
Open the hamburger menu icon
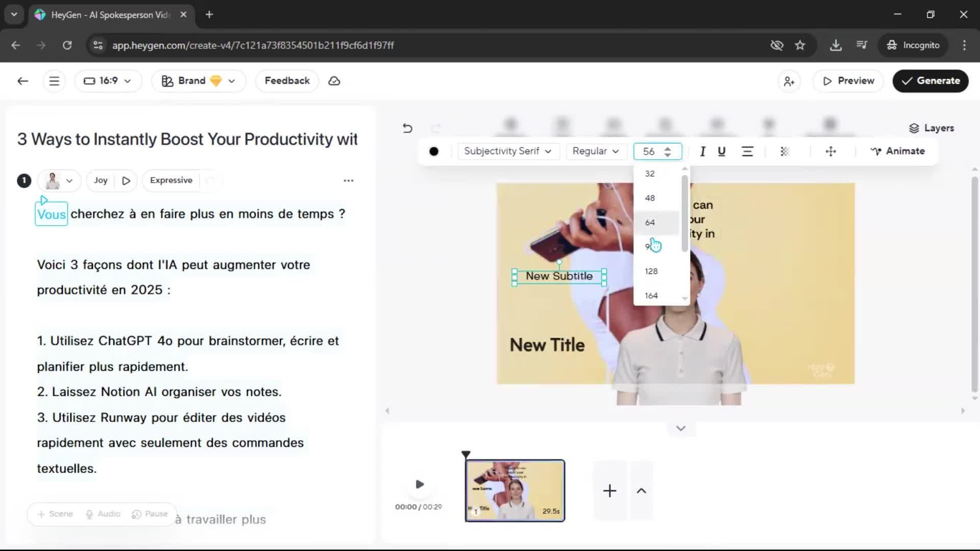click(x=54, y=81)
